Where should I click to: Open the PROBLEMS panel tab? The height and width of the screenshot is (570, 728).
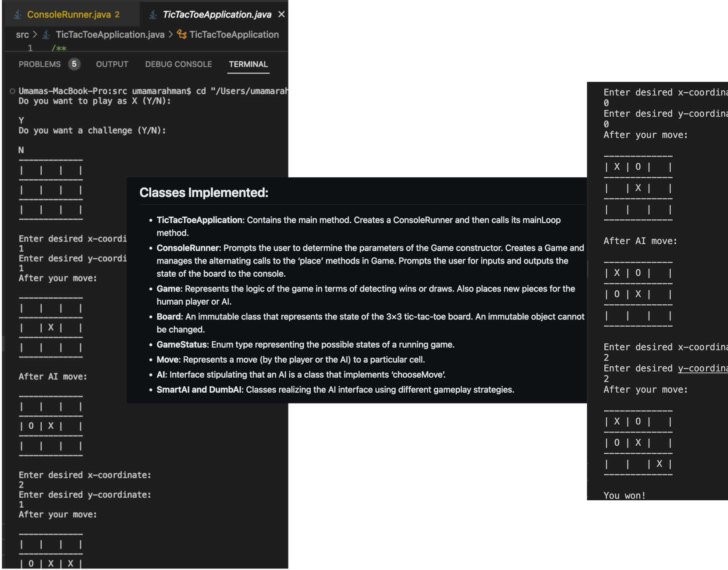(x=39, y=64)
